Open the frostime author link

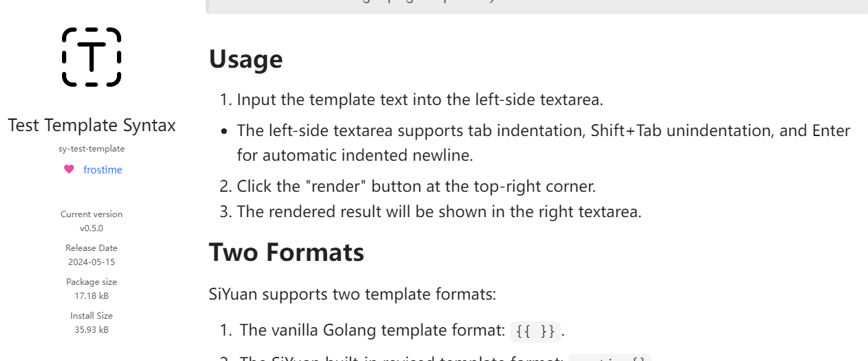[103, 170]
